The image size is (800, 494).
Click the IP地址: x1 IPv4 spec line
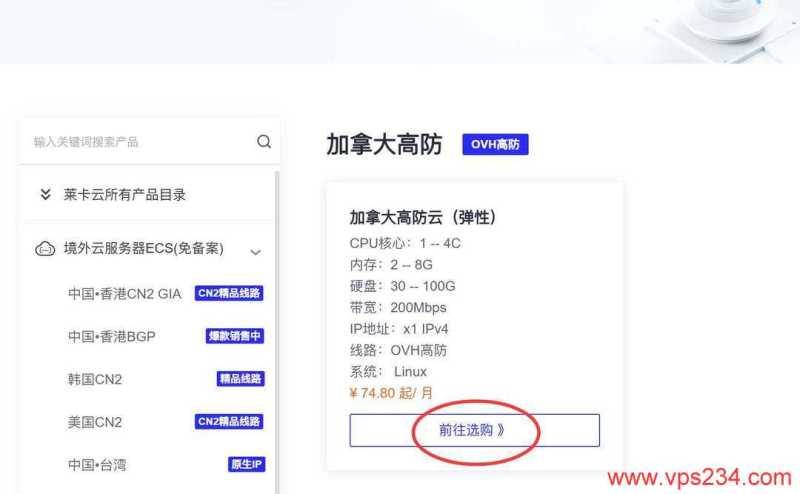click(x=399, y=329)
